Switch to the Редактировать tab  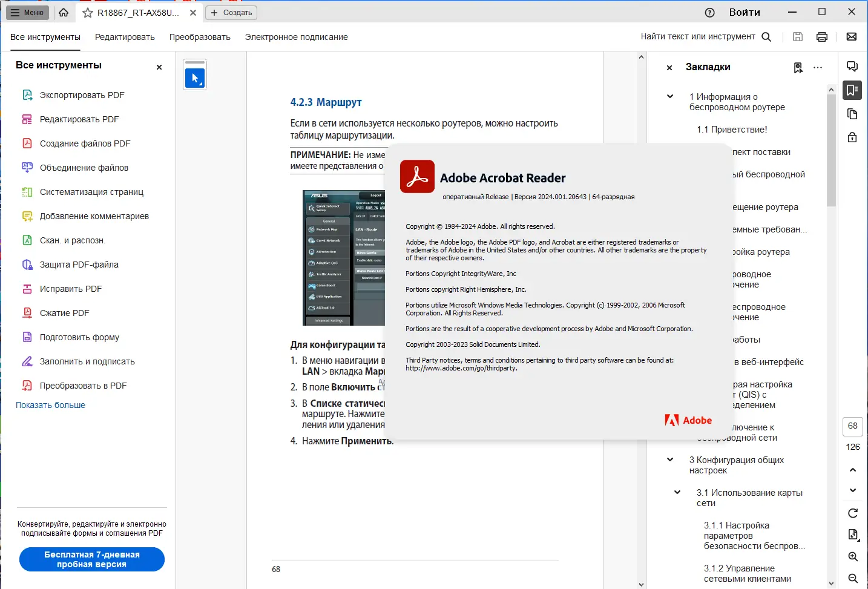125,37
